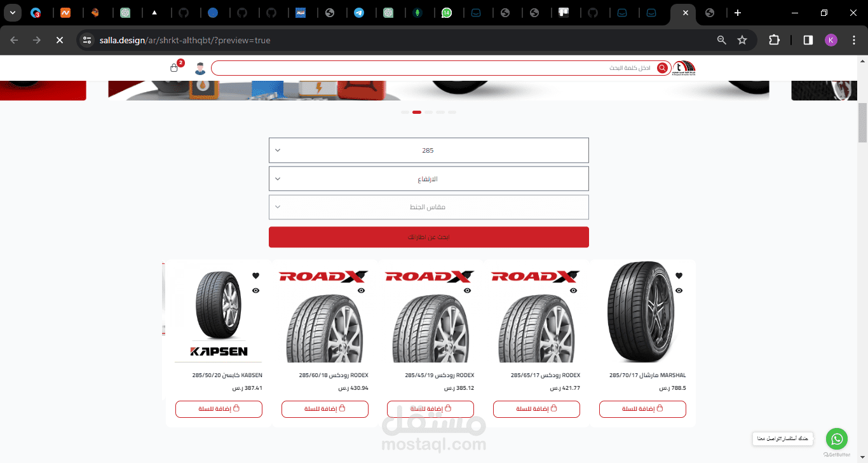The image size is (868, 463).
Task: Switch to the WhatsApp tab with green badge
Action: [447, 13]
